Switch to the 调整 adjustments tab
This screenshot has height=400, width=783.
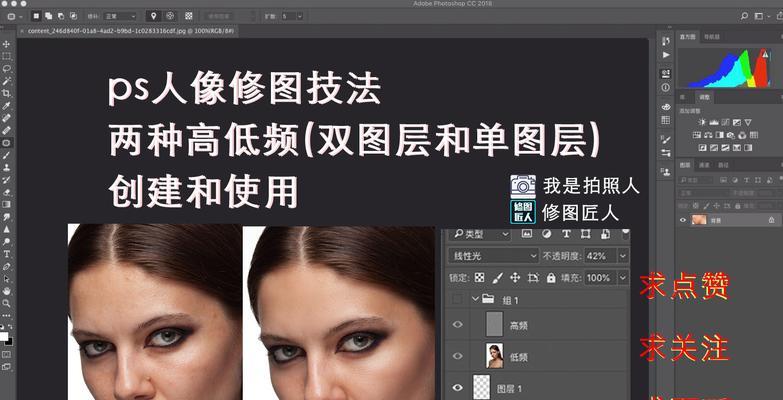(704, 97)
